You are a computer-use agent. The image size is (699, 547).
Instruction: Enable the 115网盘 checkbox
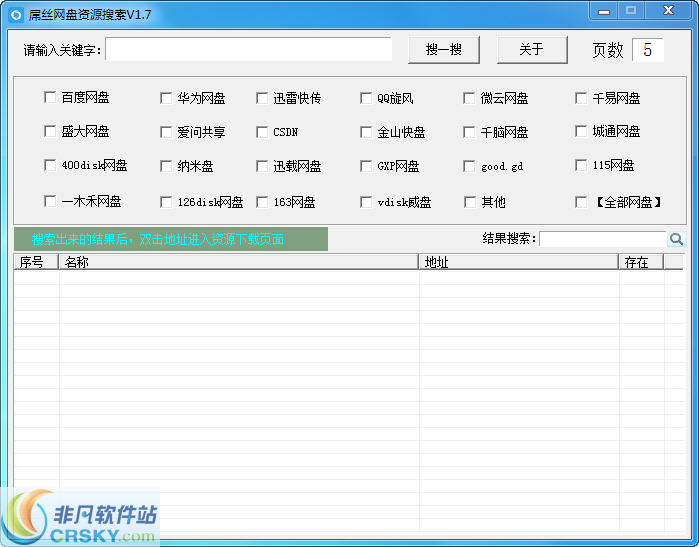(581, 165)
